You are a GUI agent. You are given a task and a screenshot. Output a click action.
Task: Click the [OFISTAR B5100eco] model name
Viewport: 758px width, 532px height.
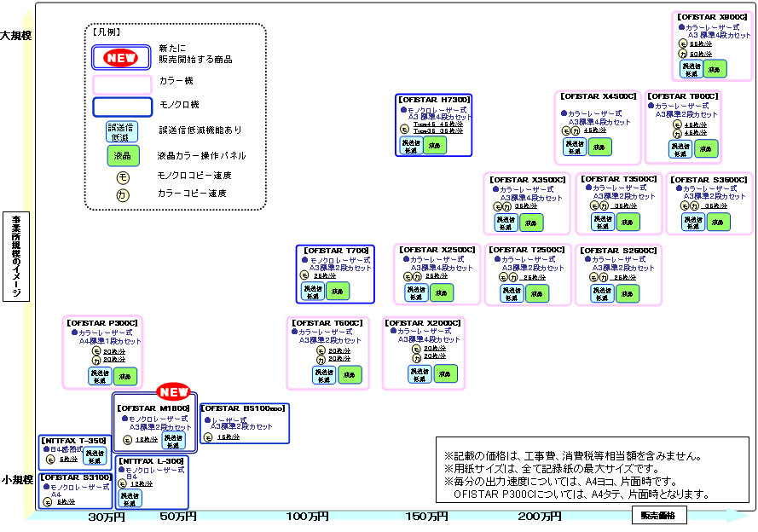(243, 408)
